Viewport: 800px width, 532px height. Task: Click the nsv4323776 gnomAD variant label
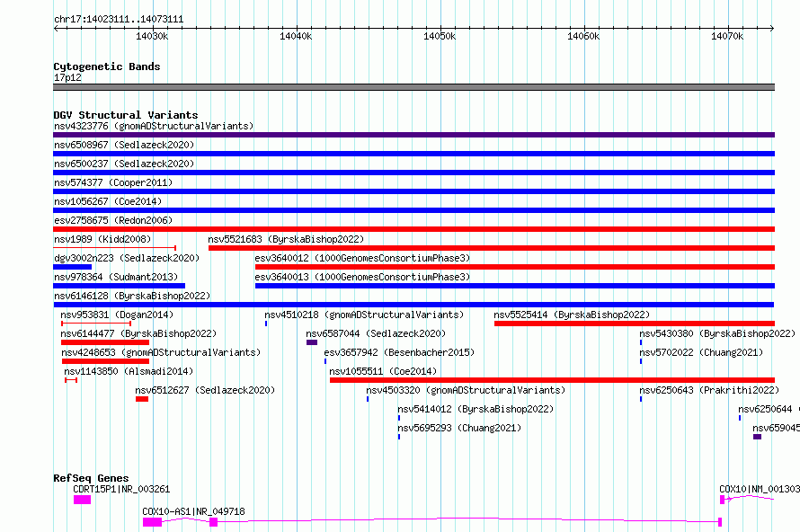(154, 126)
